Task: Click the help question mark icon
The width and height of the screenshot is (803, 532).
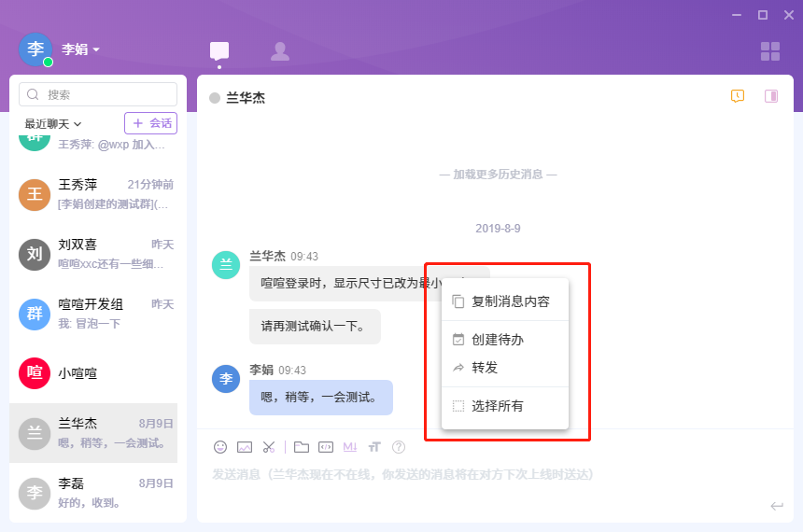Action: tap(399, 447)
